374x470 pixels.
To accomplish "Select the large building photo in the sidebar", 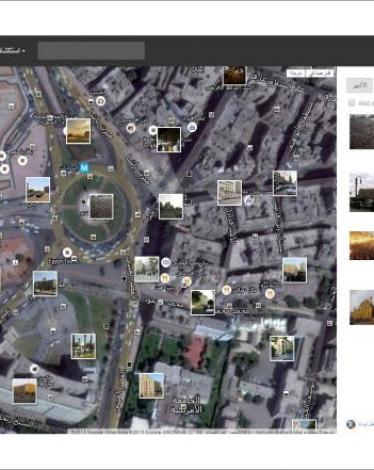I will (x=362, y=307).
